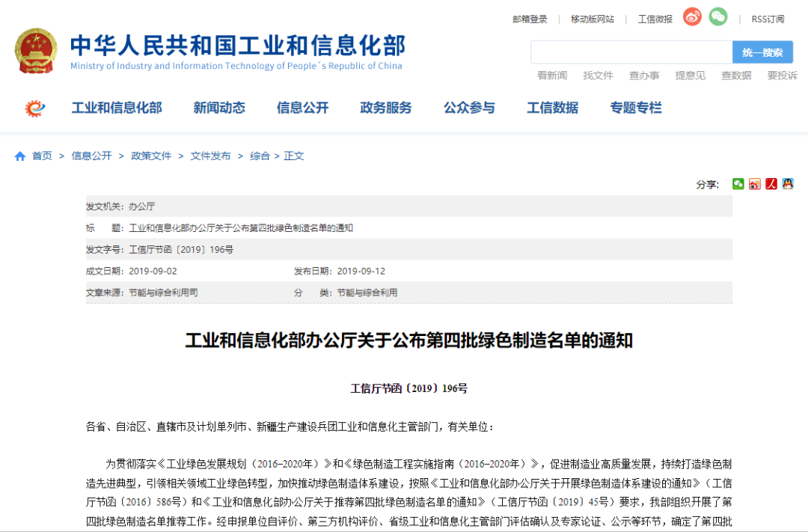Viewport: 808px width, 532px height.
Task: Click the 统一搜索 search button
Action: point(762,52)
